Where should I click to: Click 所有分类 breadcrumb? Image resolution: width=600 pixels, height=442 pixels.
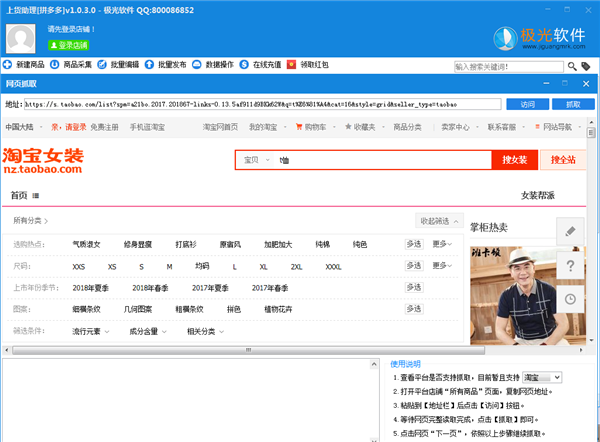tap(30, 220)
